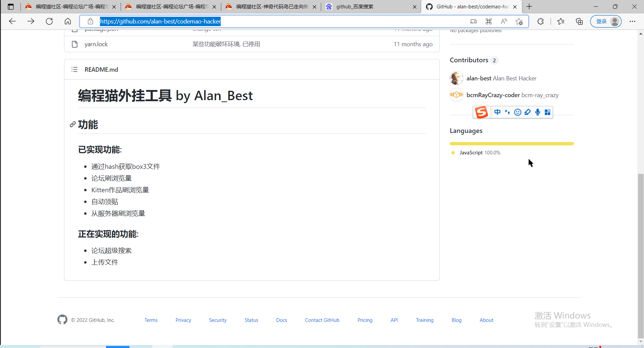Screen dimensions: 644x348
Task: Close the github_百度搜索 tab
Action: (415, 7)
